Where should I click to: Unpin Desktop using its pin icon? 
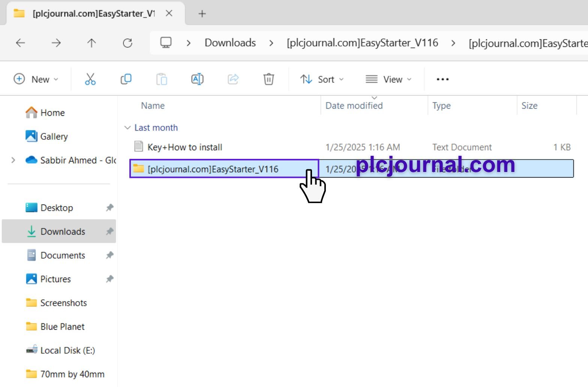tap(109, 208)
